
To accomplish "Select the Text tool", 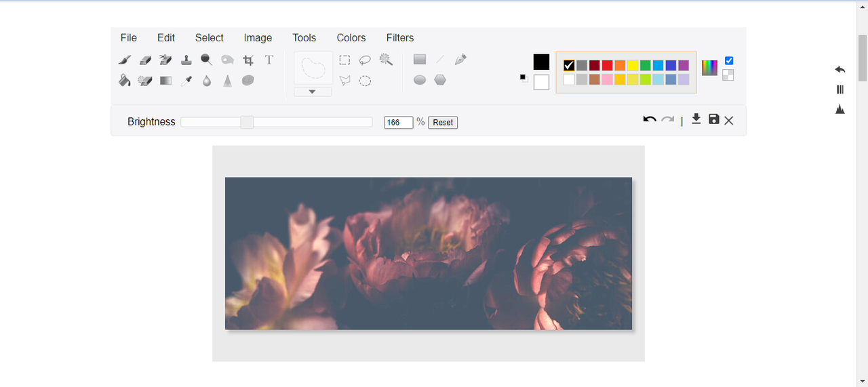I will 269,60.
